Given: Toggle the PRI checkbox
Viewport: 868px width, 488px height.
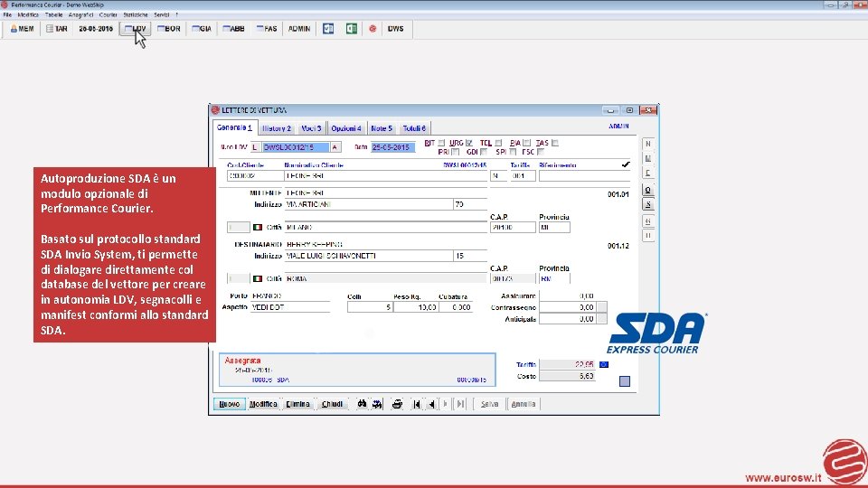Looking at the screenshot, I should click(x=455, y=152).
